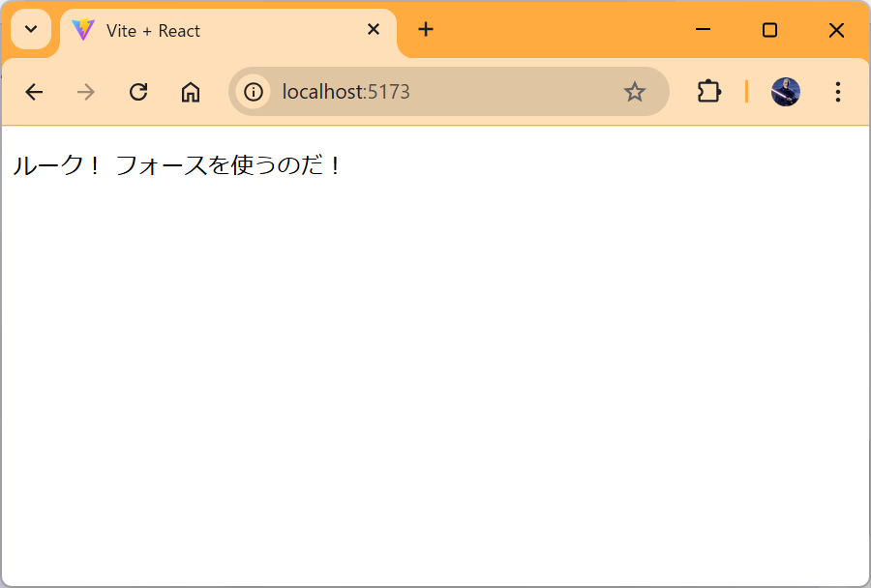View site information for localhost
871x588 pixels.
[x=254, y=92]
